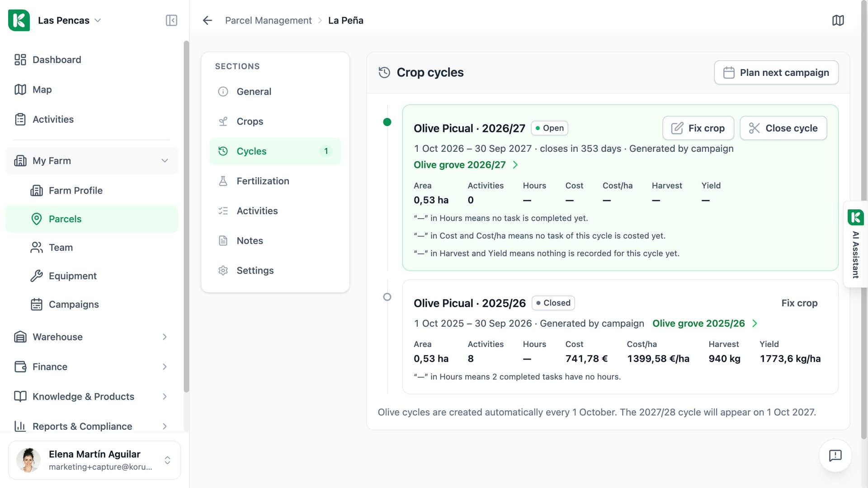Screen dimensions: 868x488
Task: Open Activities in the main sidebar
Action: pyautogui.click(x=92, y=119)
